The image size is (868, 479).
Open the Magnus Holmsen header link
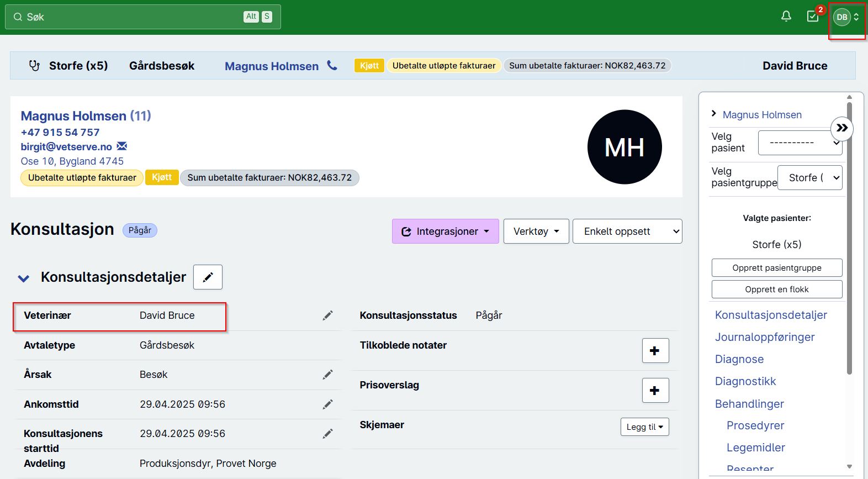pyautogui.click(x=272, y=66)
